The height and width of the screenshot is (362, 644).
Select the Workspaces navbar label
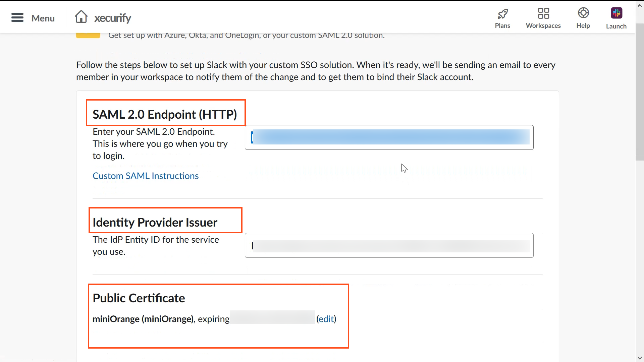tap(543, 25)
